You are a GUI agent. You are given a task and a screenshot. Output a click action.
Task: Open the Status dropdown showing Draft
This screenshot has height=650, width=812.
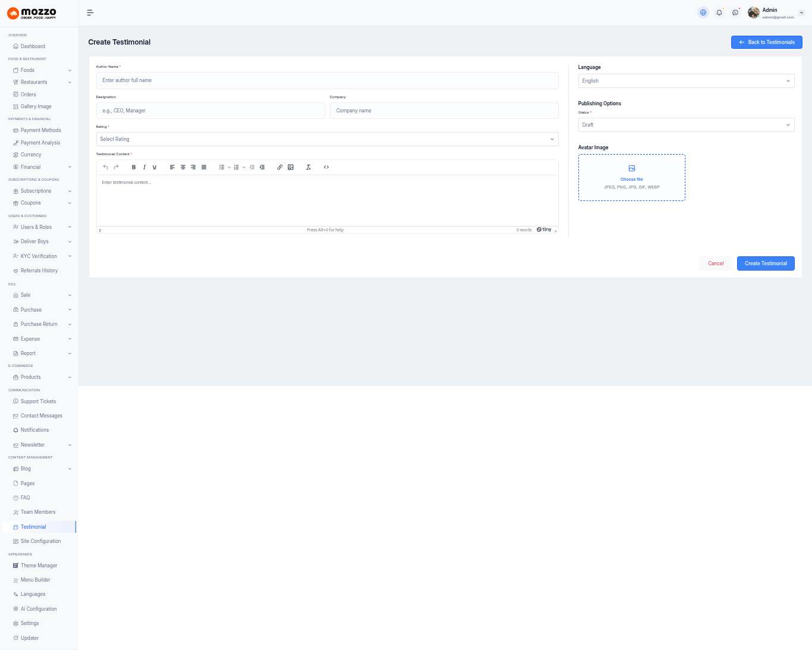686,125
